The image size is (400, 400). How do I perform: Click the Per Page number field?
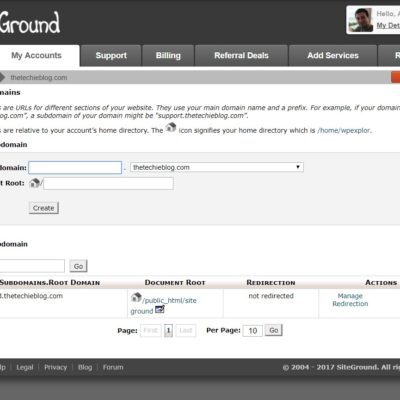pos(253,330)
